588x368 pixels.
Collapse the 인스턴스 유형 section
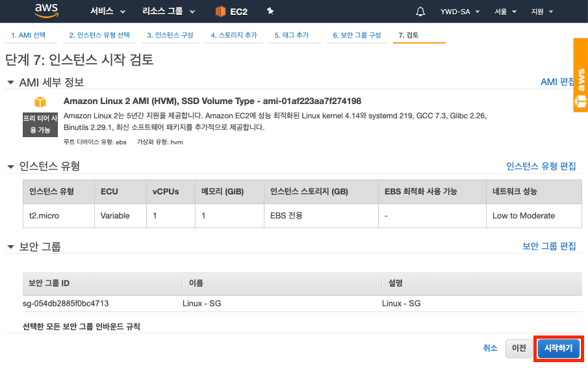10,166
